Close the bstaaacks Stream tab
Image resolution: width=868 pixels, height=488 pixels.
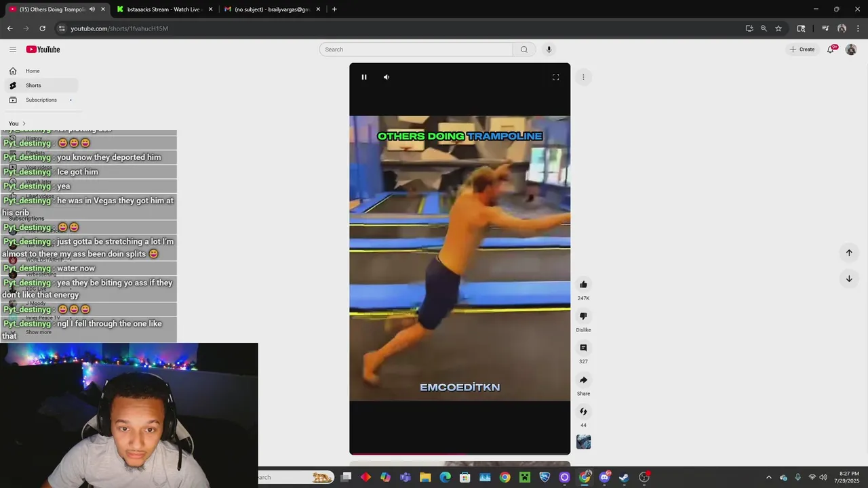[x=210, y=9]
